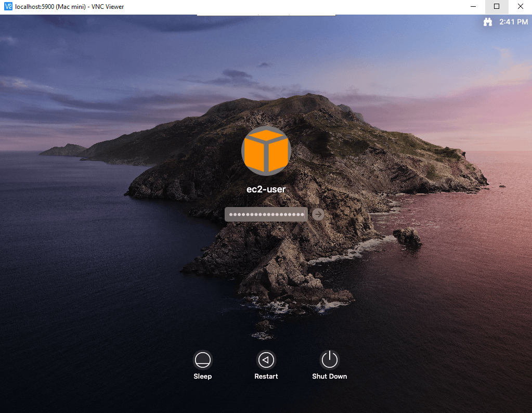The image size is (532, 413).
Task: Click the "Shut Down" text label
Action: pos(329,376)
